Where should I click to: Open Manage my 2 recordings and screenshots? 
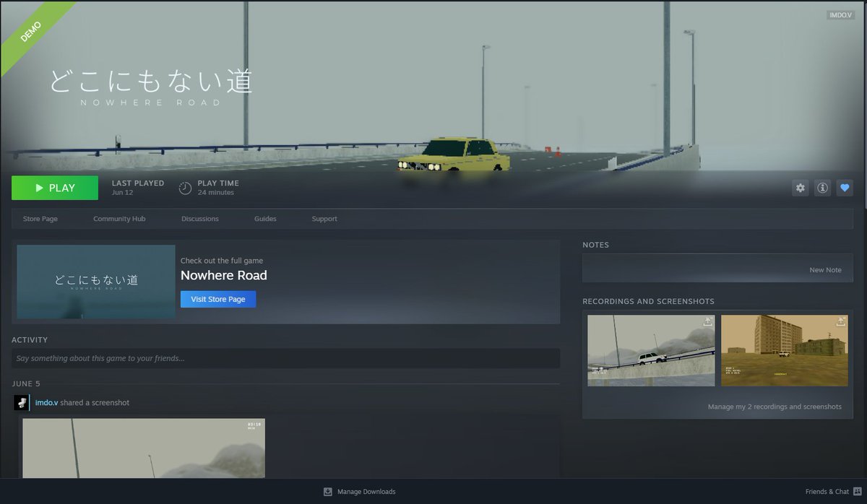[x=775, y=407]
